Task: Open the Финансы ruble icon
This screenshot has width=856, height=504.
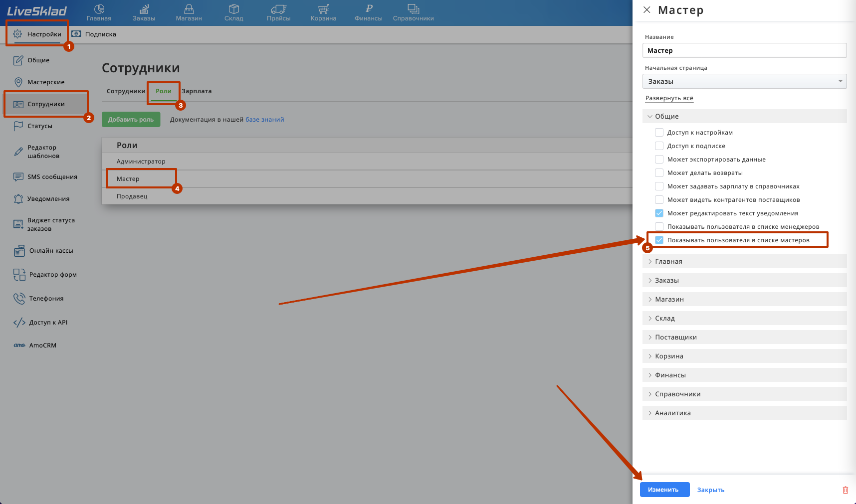Action: click(369, 8)
